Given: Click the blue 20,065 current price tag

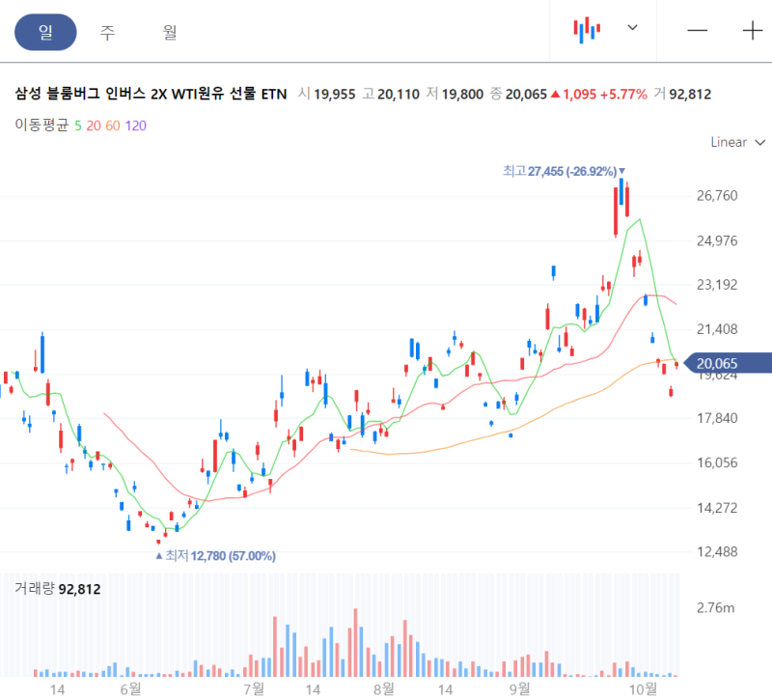Looking at the screenshot, I should tap(716, 363).
